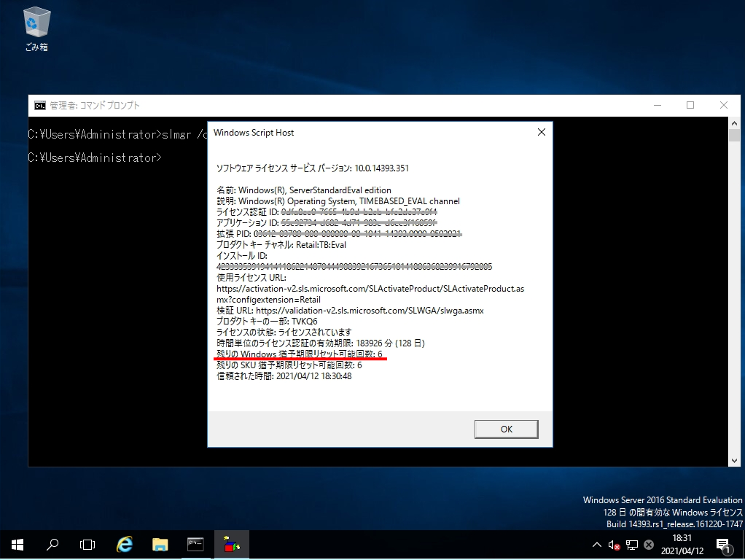Open the network tray icon
Image resolution: width=745 pixels, height=560 pixels.
pyautogui.click(x=631, y=545)
